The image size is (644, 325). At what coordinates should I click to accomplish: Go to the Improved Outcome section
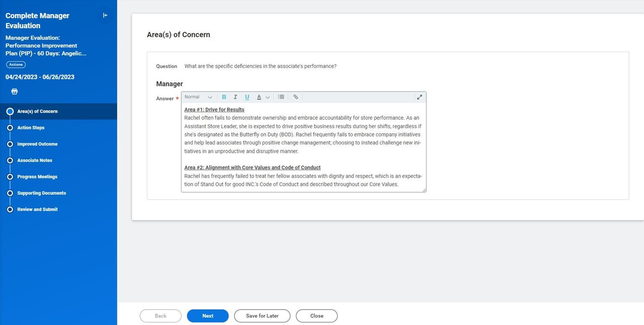click(x=37, y=144)
